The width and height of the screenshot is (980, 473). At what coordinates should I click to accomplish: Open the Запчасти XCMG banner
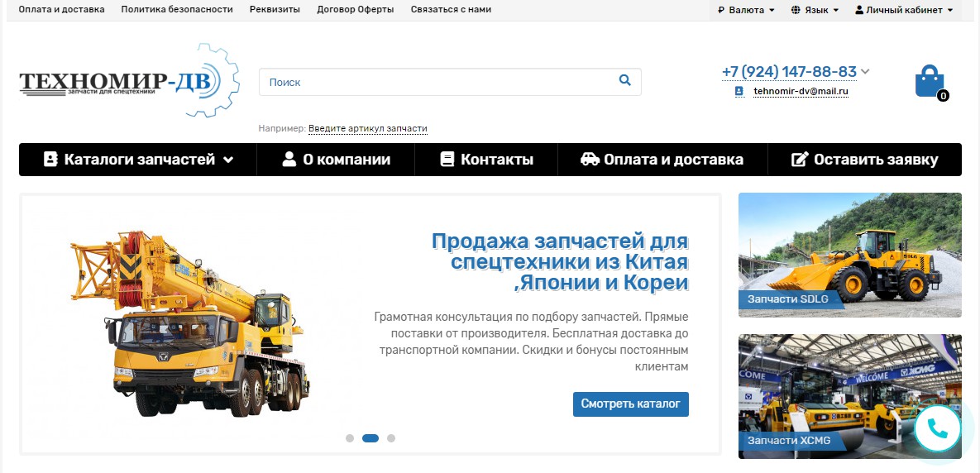(850, 396)
